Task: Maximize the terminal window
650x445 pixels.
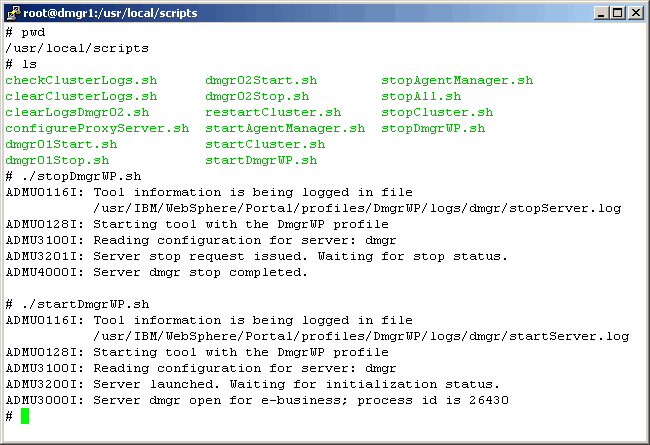Action: (617, 13)
